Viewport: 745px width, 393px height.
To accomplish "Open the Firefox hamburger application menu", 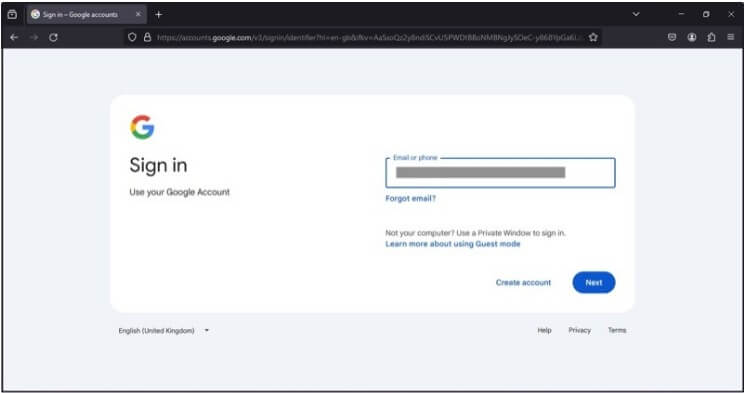I will [x=731, y=37].
